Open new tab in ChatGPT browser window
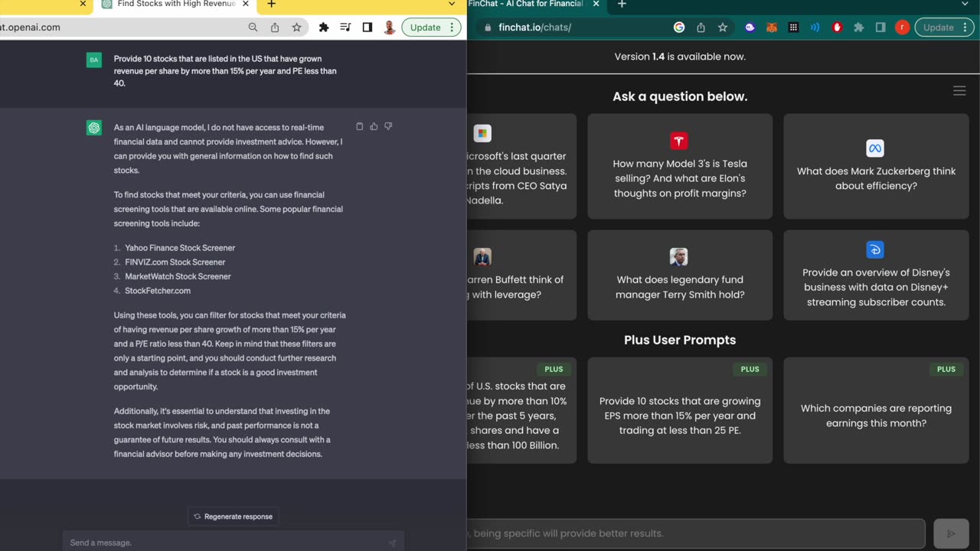 [271, 4]
